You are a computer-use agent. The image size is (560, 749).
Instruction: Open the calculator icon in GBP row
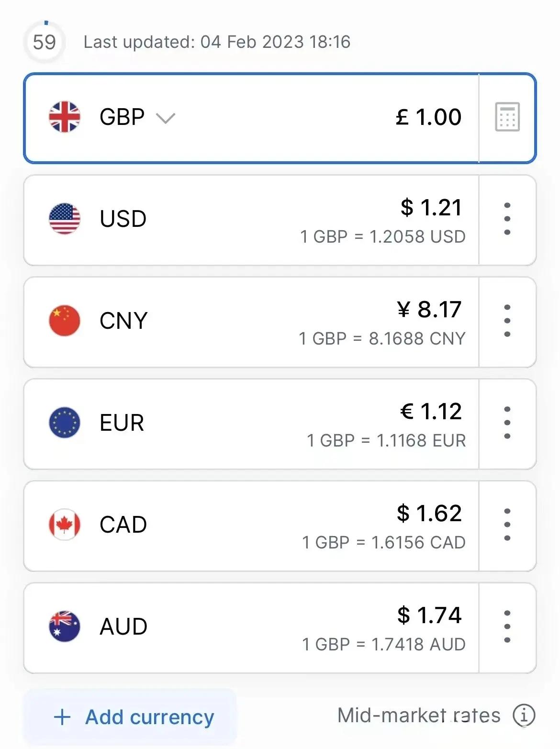[x=507, y=117]
